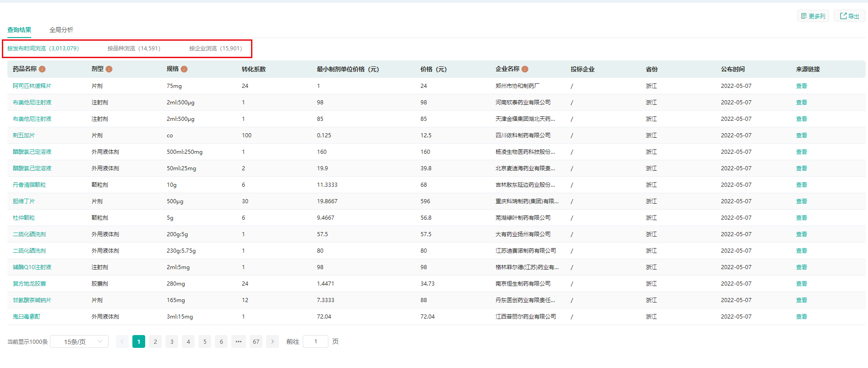Image resolution: width=868 pixels, height=368 pixels.
Task: Open the 阿司匹林缓释片 drug link
Action: point(32,86)
